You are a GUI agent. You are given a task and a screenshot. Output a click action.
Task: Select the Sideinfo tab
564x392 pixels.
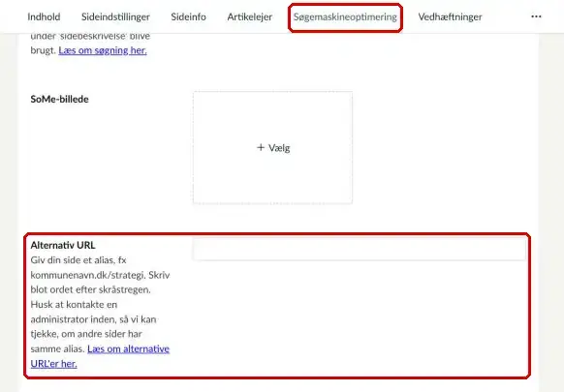click(x=188, y=16)
